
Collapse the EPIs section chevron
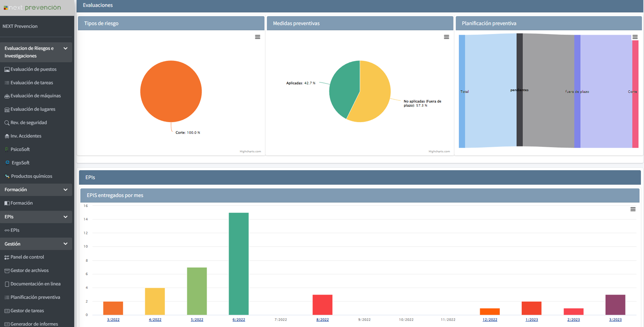(65, 217)
